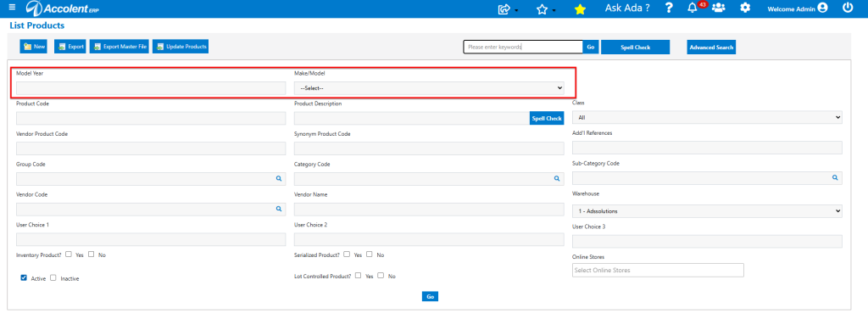Click the bottom Go button
Image resolution: width=868 pixels, height=319 pixels.
click(x=430, y=296)
